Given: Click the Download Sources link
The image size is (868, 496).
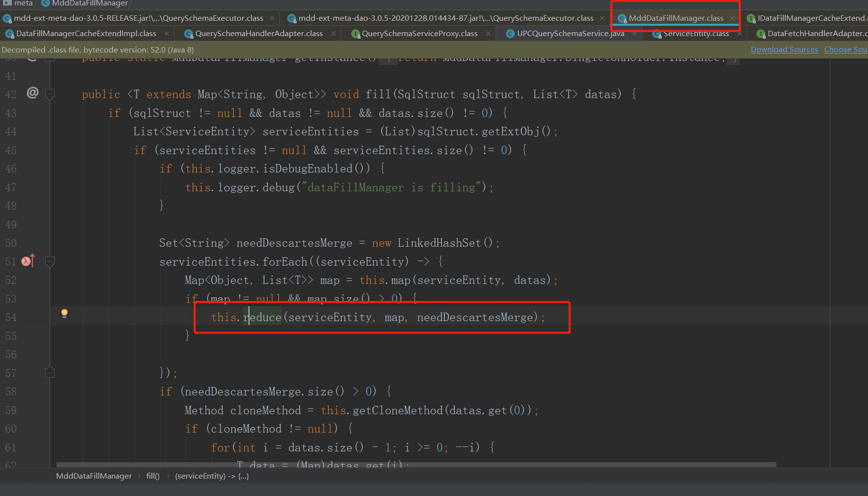Looking at the screenshot, I should 784,50.
